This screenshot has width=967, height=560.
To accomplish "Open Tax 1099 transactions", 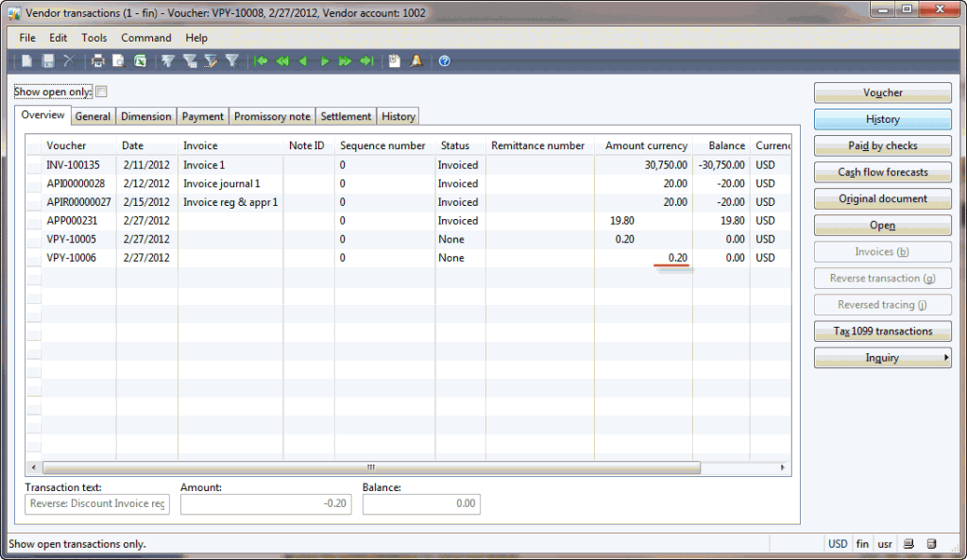I will [882, 331].
